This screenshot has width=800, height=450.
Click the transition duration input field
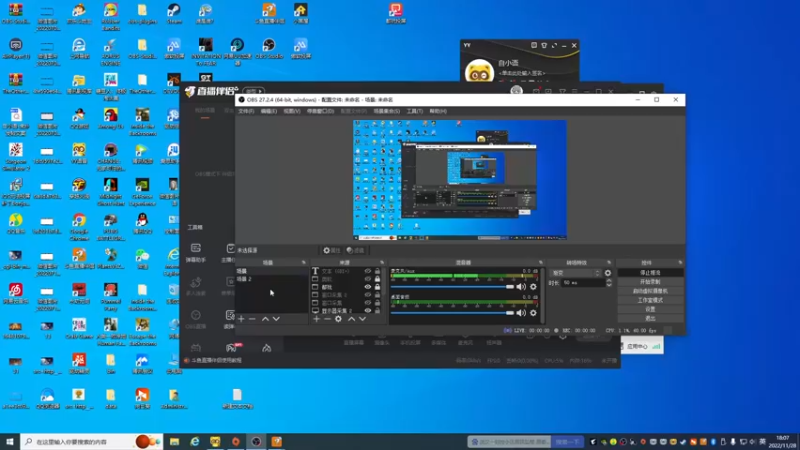click(x=582, y=283)
